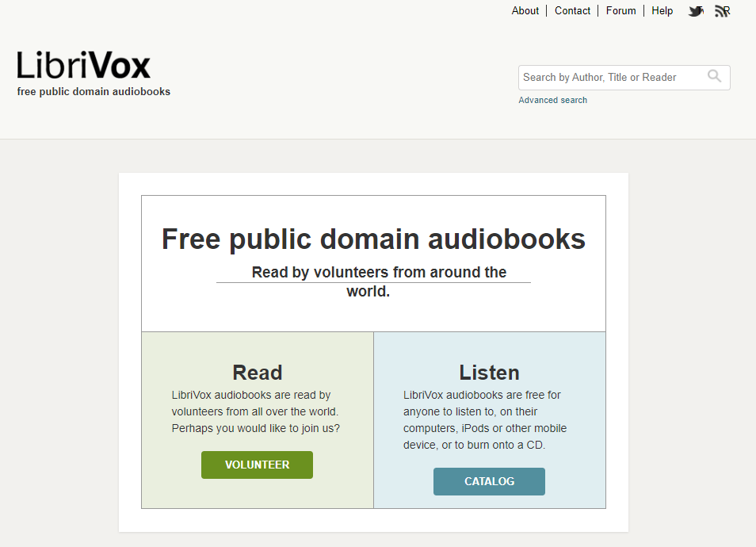Open the RSS feed icon
The image size is (756, 547).
coord(722,10)
